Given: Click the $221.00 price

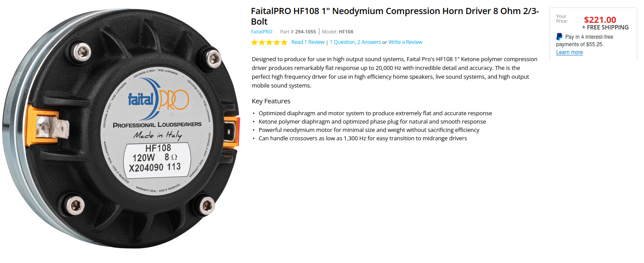Looking at the screenshot, I should tap(600, 20).
